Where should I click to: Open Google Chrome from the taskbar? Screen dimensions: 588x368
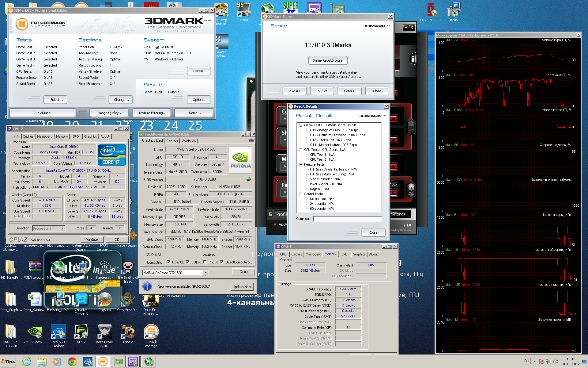tap(72, 362)
